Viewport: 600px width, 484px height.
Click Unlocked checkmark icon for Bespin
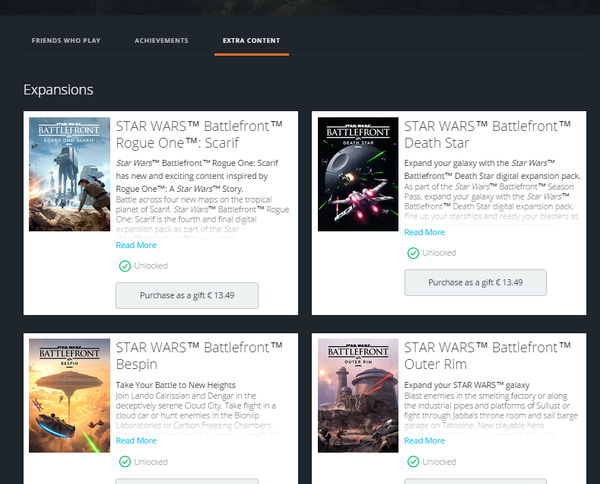tap(125, 462)
